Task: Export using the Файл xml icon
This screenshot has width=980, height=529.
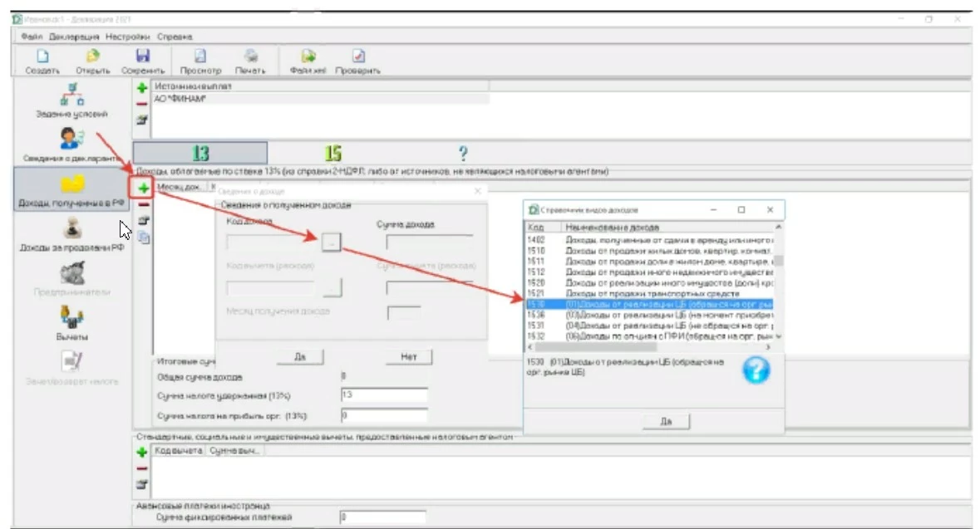Action: tap(308, 57)
